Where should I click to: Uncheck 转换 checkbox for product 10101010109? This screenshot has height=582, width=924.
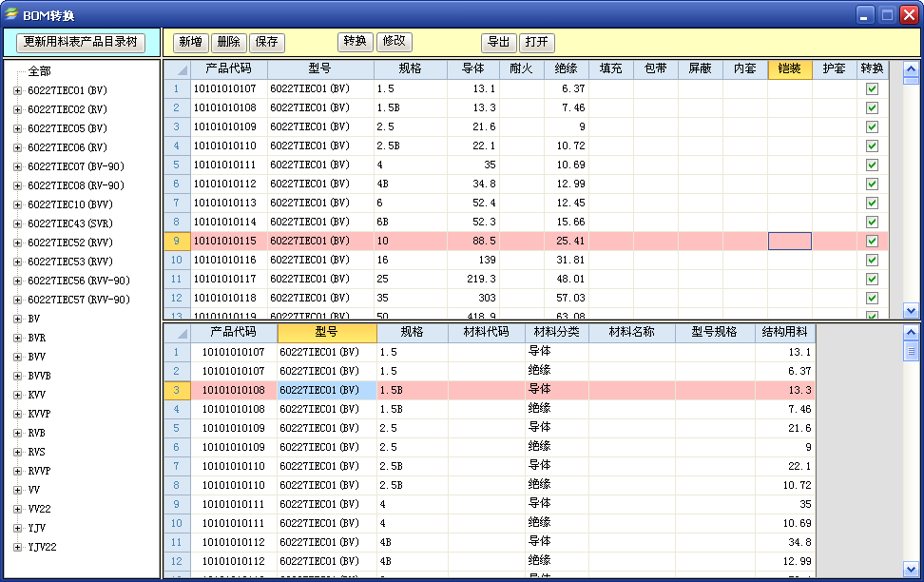872,126
